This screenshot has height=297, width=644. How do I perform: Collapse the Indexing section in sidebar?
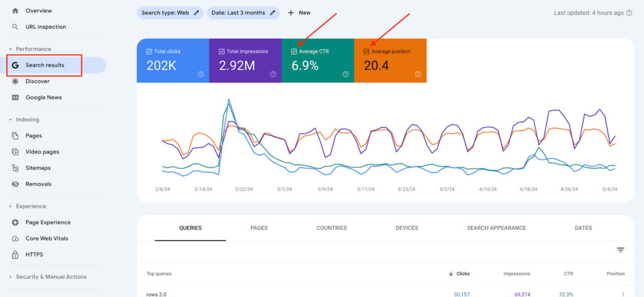click(11, 120)
